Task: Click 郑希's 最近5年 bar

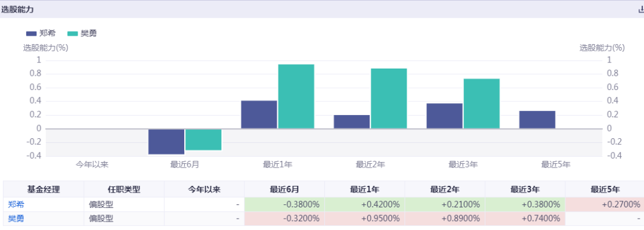Action: coord(537,120)
